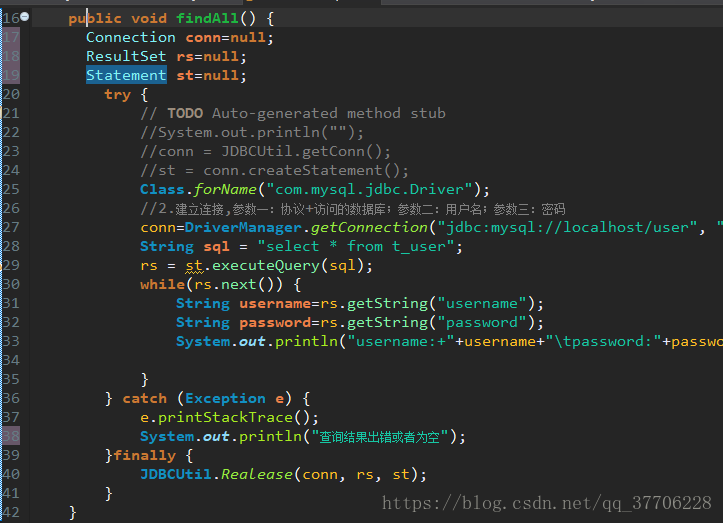Click the task marker beside line 21
723x523 pixels.
pyautogui.click(x=1, y=113)
